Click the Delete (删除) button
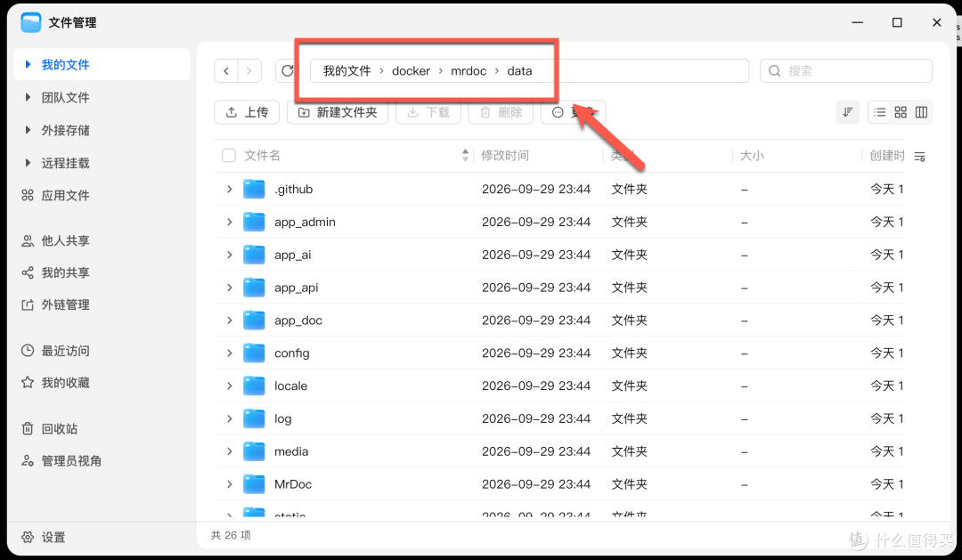This screenshot has width=962, height=560. [501, 112]
